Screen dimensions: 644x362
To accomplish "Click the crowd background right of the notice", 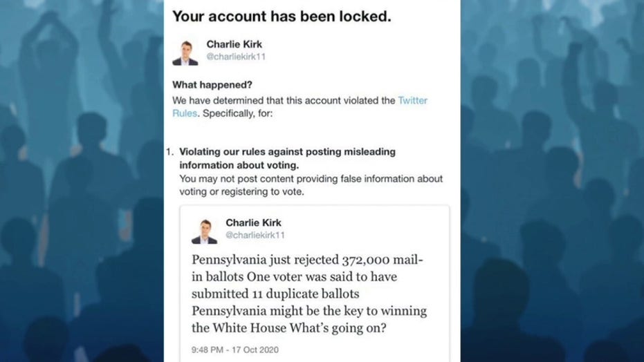I will [x=552, y=181].
